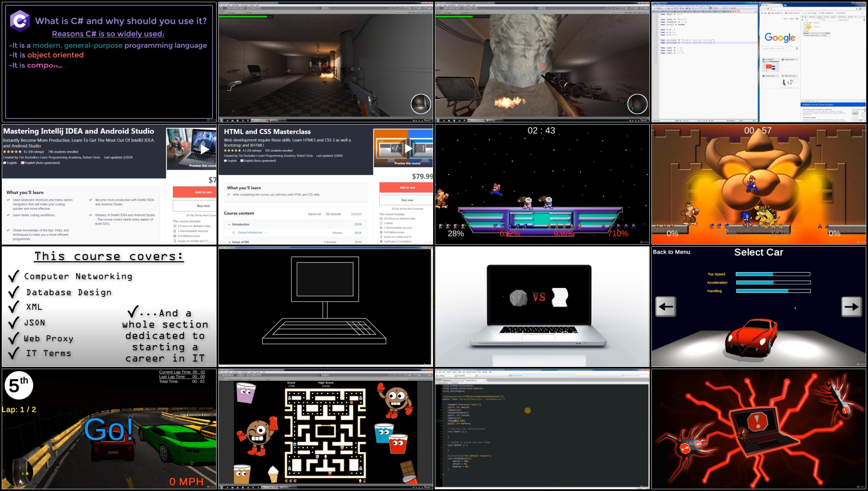Click the Google search input field
The height and width of the screenshot is (491, 868).
click(780, 48)
